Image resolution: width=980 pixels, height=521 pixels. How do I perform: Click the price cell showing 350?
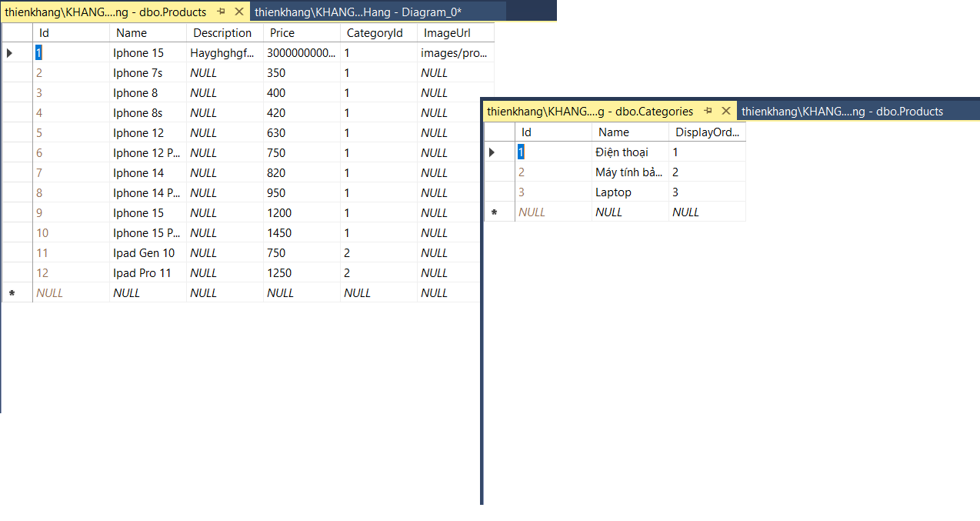(x=302, y=73)
